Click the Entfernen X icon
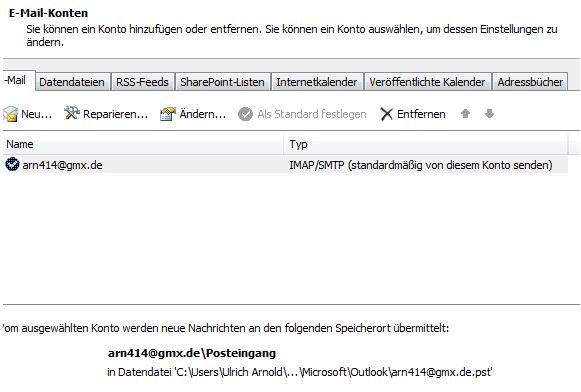The image size is (581, 392). (x=386, y=114)
